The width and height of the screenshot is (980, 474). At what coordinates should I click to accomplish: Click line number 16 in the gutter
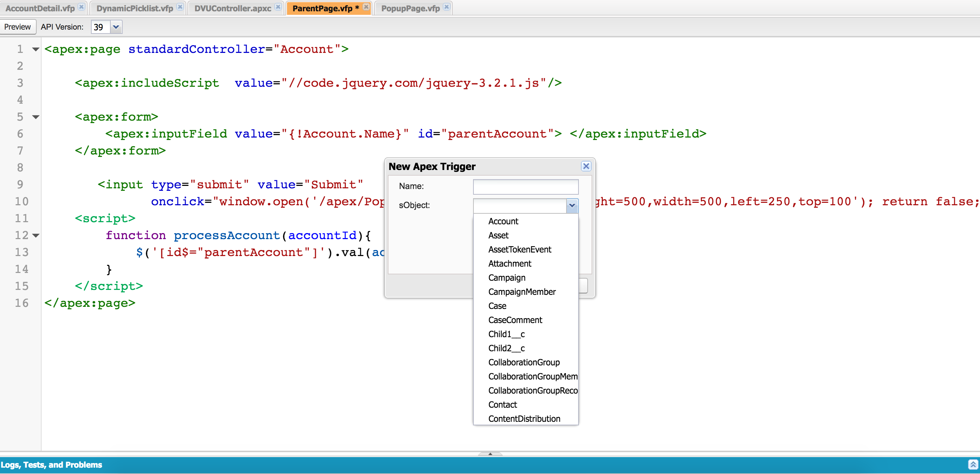pos(22,303)
